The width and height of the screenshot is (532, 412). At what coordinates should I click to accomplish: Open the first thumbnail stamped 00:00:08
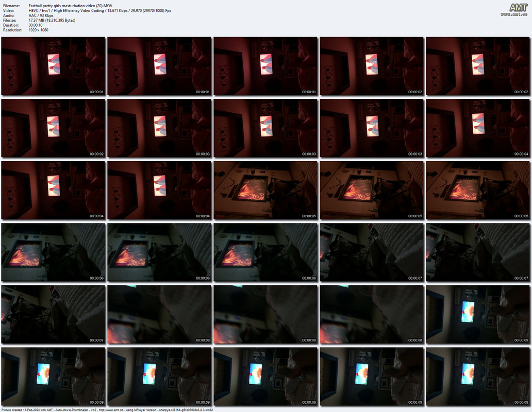coord(159,314)
